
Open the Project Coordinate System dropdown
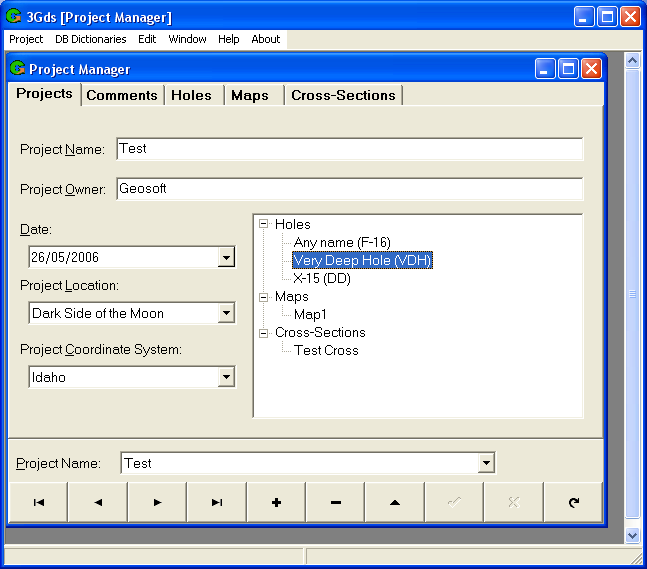pyautogui.click(x=226, y=377)
